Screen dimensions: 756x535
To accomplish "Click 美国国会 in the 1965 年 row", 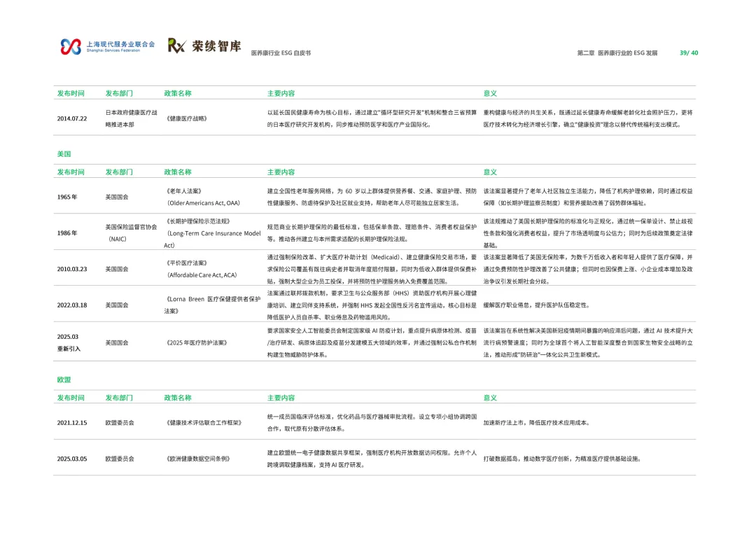I will [x=117, y=197].
